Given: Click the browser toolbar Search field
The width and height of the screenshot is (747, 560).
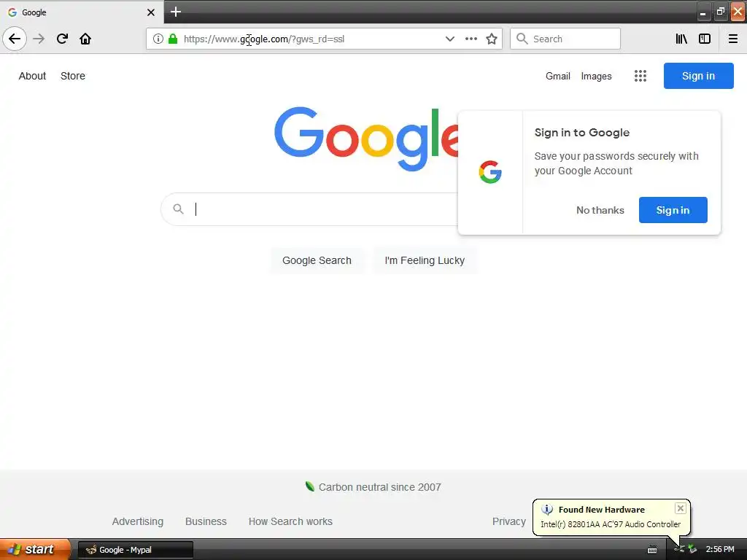Looking at the screenshot, I should (565, 39).
